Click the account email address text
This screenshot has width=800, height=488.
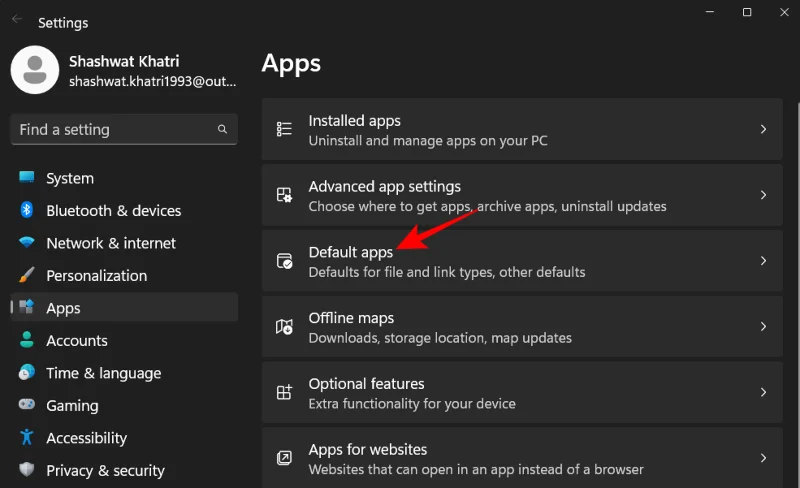pyautogui.click(x=153, y=82)
